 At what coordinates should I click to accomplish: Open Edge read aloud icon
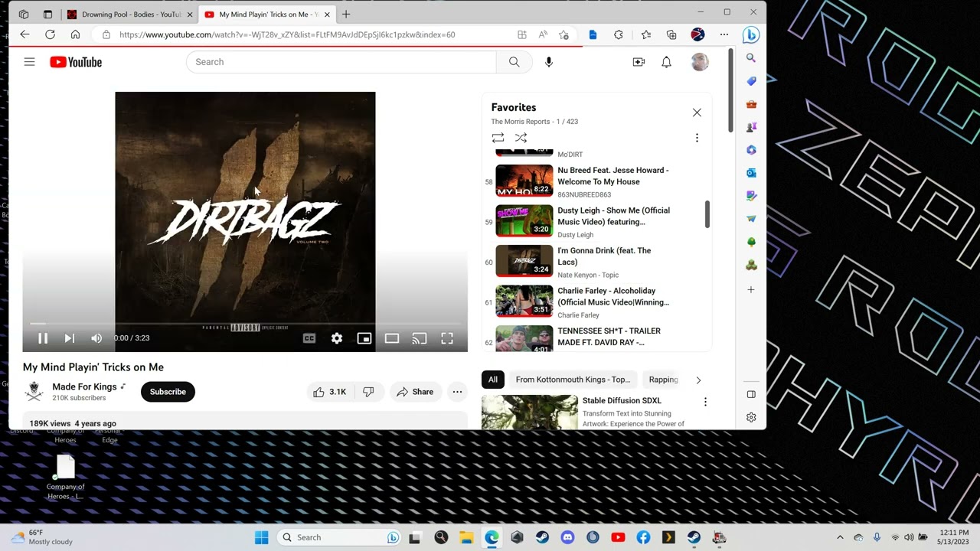pyautogui.click(x=543, y=34)
